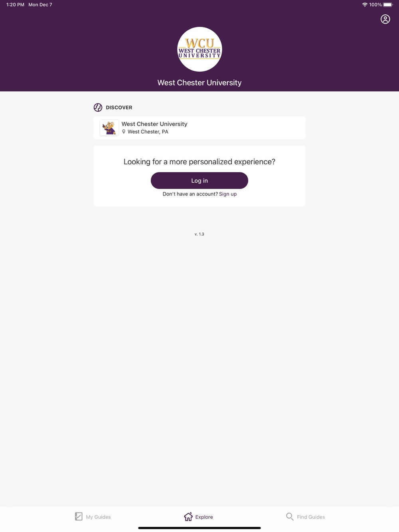
Task: Tap the Find Guides magnifier icon
Action: point(290,516)
